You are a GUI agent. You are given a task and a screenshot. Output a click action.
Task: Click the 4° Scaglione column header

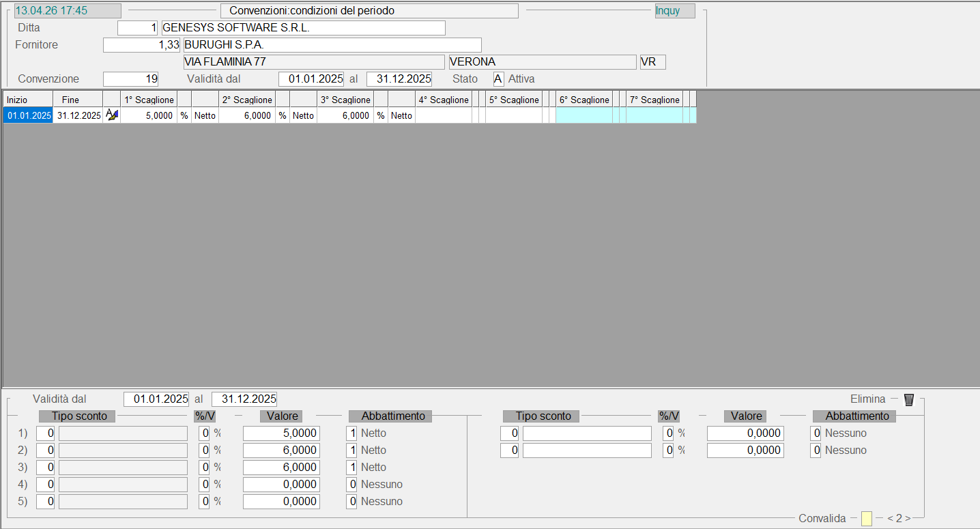(x=444, y=100)
